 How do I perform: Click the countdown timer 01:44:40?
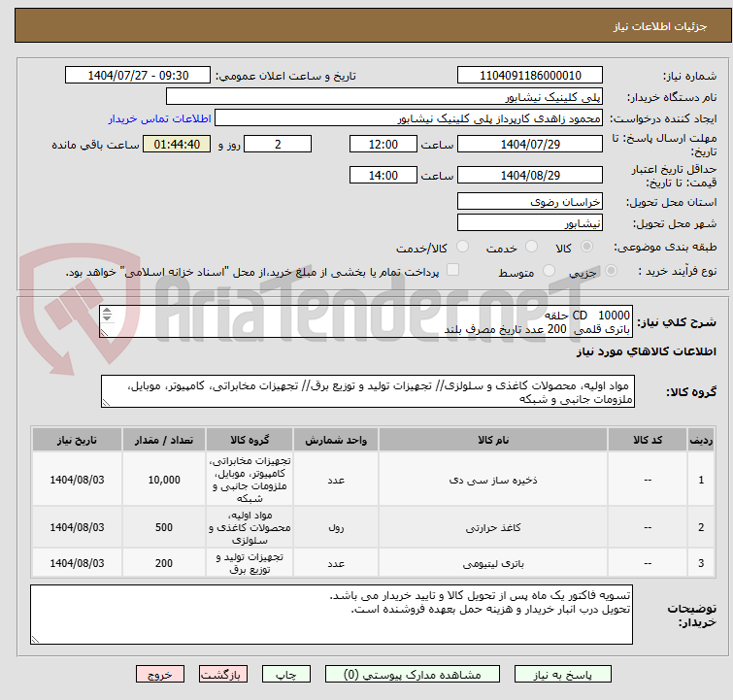(177, 144)
